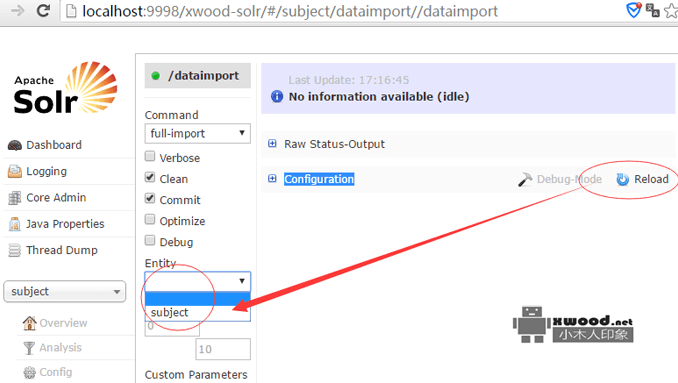Open the core Overview page
The height and width of the screenshot is (383, 678).
point(63,323)
